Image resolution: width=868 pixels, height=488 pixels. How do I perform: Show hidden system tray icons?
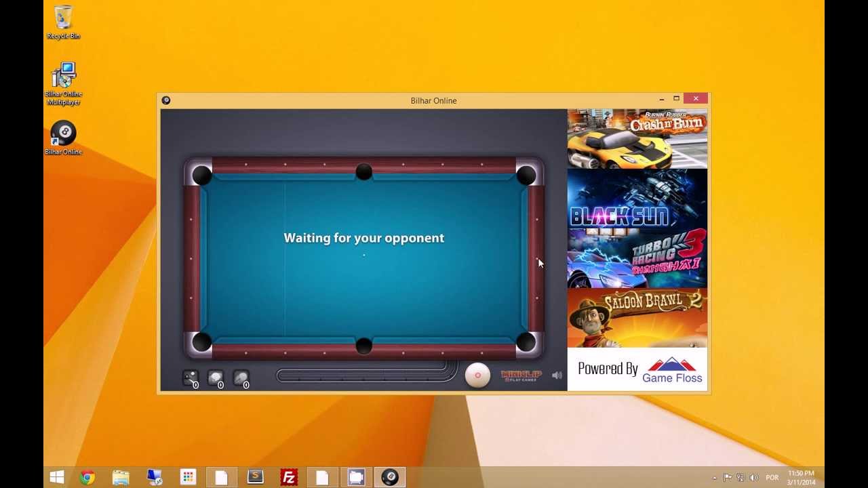(x=714, y=478)
